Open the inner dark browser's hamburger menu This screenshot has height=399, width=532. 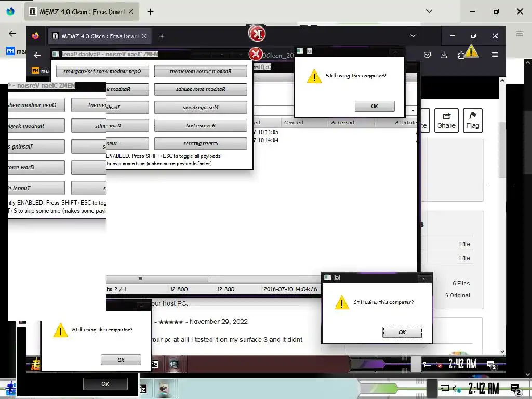(x=495, y=55)
